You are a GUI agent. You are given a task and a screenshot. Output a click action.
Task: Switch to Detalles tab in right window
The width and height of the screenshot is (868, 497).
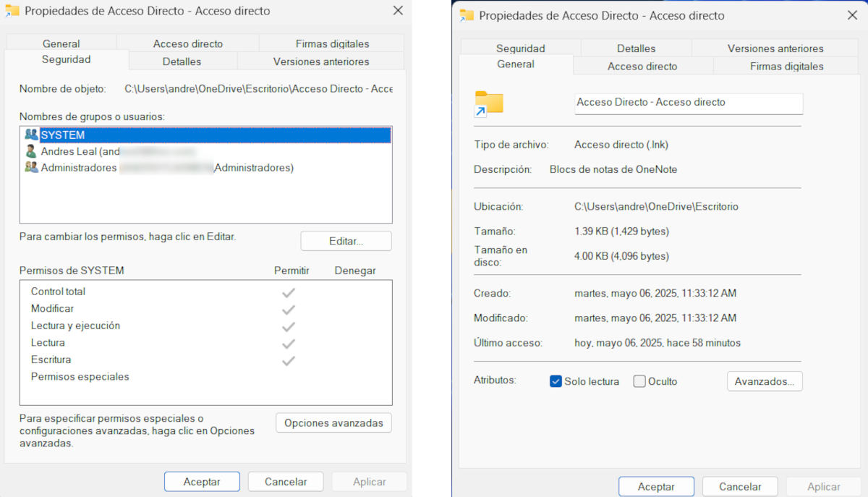(637, 48)
